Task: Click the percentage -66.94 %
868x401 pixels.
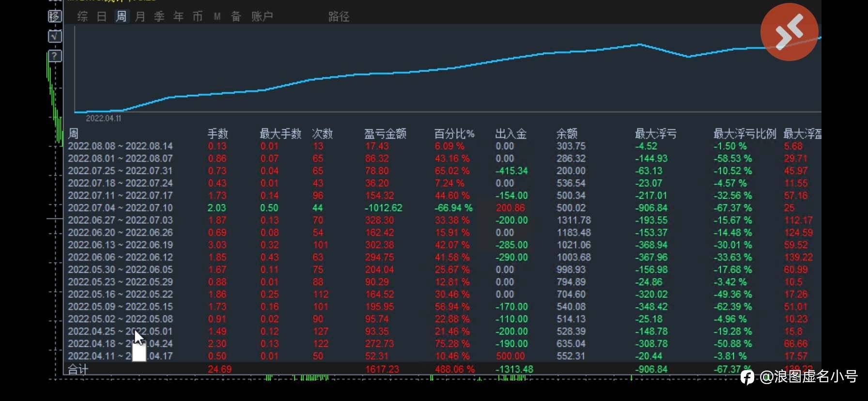Action: click(453, 208)
